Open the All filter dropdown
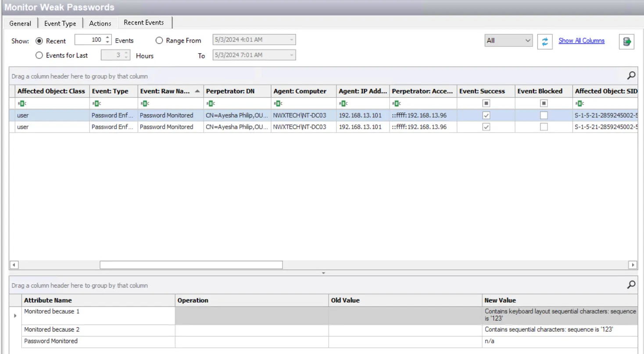644x354 pixels. coord(508,41)
